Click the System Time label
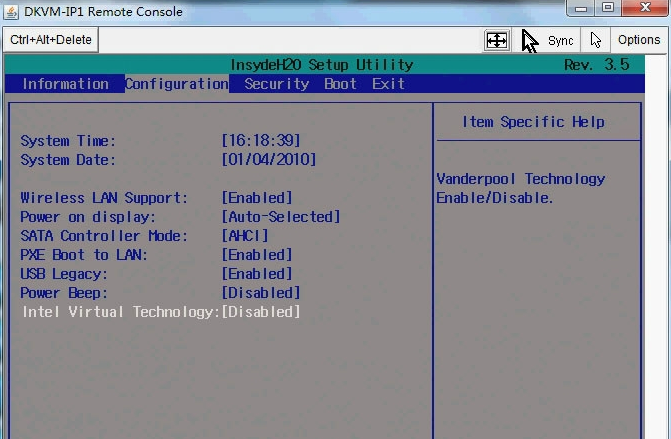The height and width of the screenshot is (439, 671). [68, 141]
